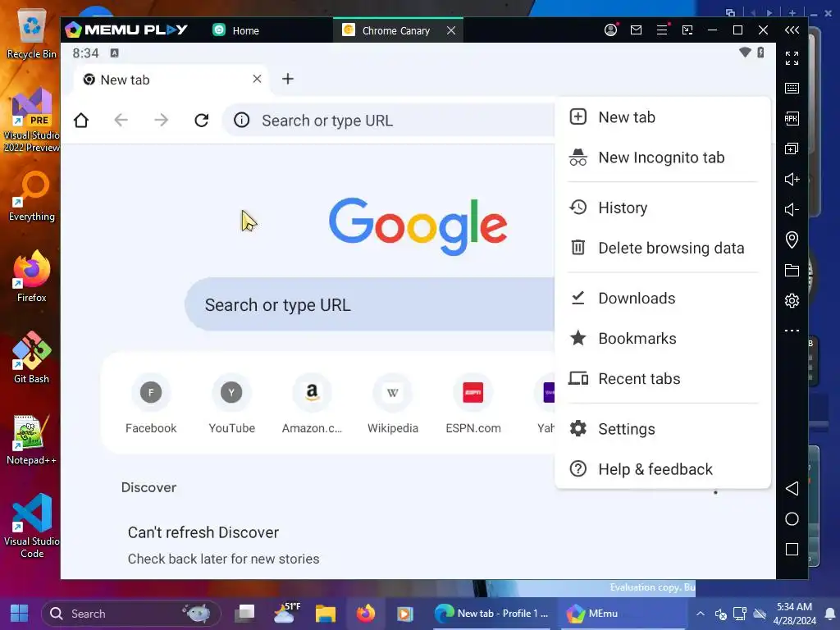Viewport: 840px width, 630px height.
Task: Open Recent tabs menu entry
Action: (x=663, y=379)
